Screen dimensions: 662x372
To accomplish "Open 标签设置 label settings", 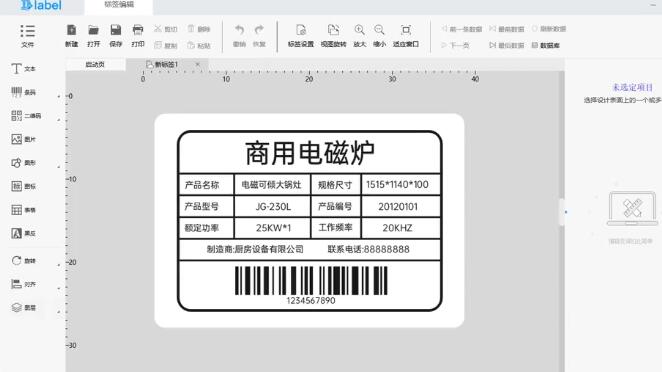I will coord(301,35).
